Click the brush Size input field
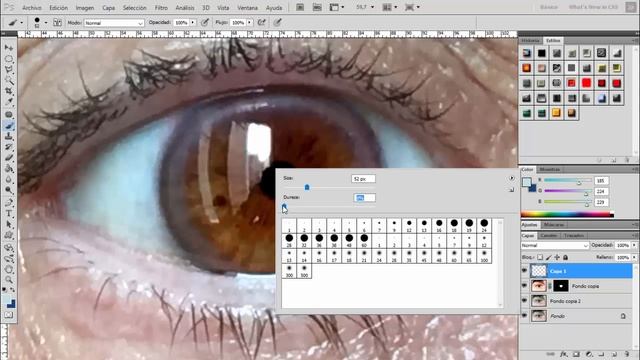 363,179
